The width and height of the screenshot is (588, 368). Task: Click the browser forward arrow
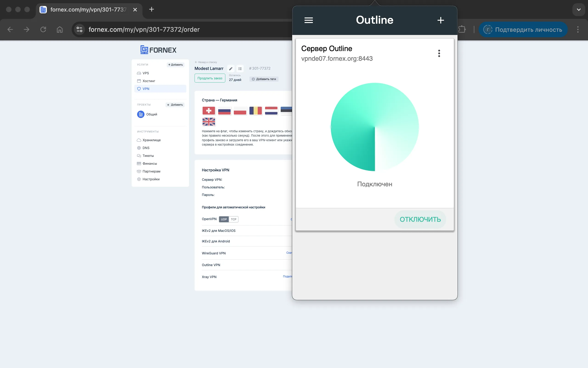click(x=26, y=29)
